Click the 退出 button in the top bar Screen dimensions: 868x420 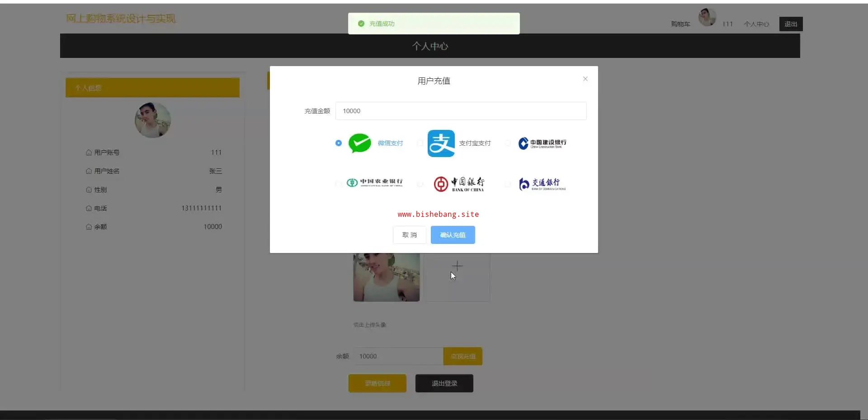pos(791,24)
